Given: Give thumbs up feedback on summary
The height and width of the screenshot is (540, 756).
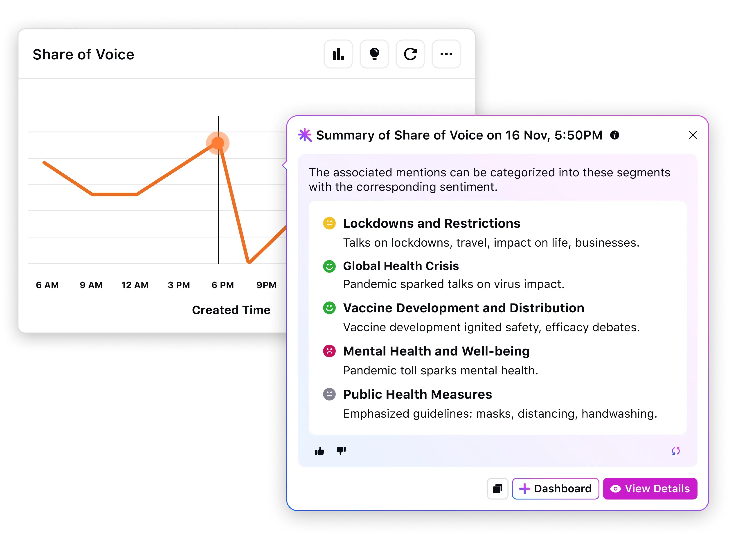Looking at the screenshot, I should [x=319, y=451].
